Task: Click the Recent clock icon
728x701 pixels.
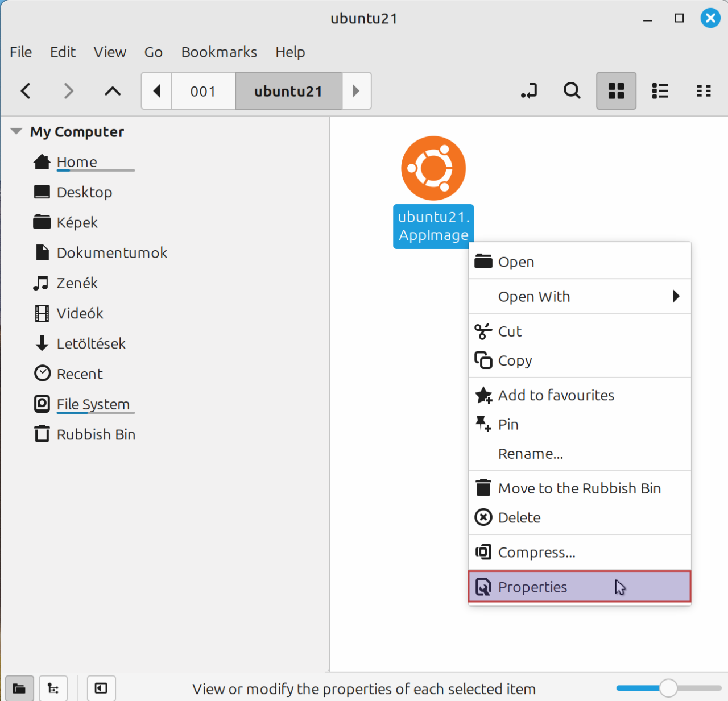Action: coord(43,374)
